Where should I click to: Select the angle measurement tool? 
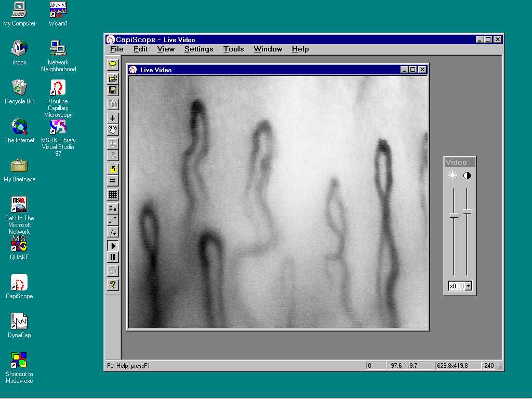pyautogui.click(x=113, y=232)
